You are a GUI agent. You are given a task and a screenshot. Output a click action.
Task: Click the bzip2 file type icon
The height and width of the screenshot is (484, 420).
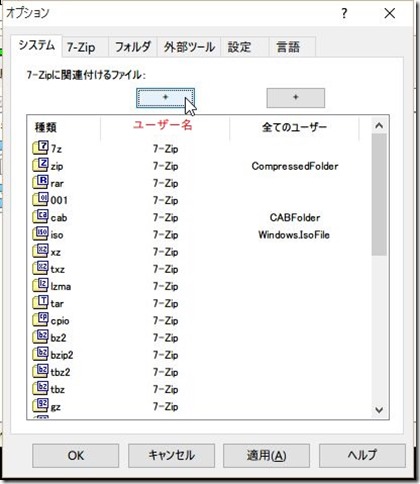[41, 354]
